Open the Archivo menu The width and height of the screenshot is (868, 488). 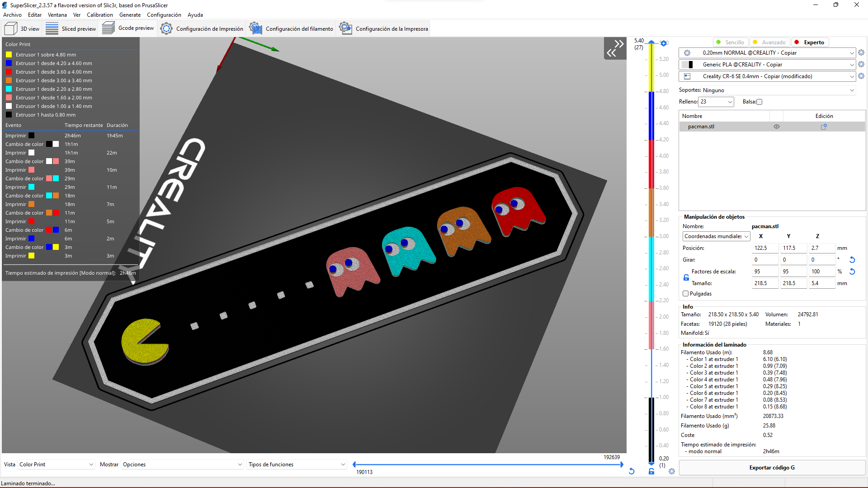click(12, 15)
